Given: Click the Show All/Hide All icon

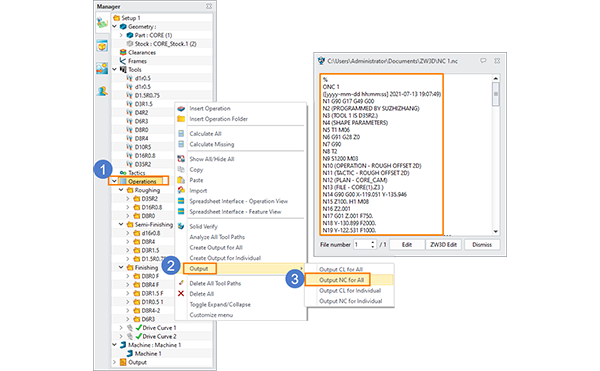Looking at the screenshot, I should tap(181, 159).
